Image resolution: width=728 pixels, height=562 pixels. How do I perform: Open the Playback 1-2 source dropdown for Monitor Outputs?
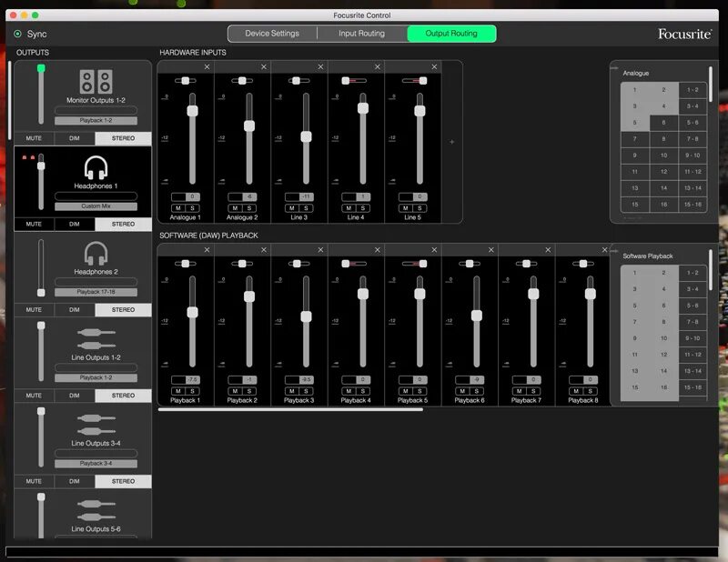pyautogui.click(x=96, y=121)
